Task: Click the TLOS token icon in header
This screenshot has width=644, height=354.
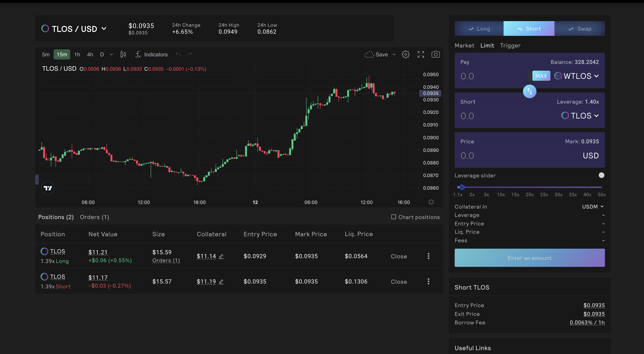Action: 45,28
